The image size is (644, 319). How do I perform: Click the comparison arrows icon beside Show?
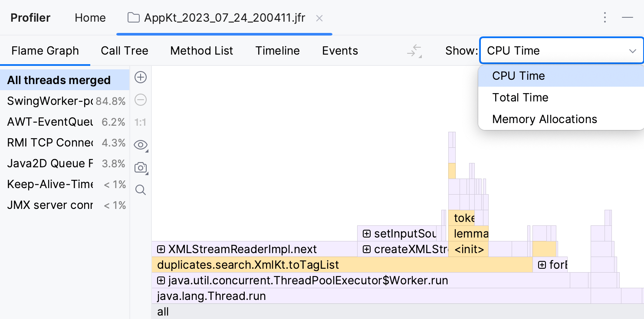click(414, 51)
